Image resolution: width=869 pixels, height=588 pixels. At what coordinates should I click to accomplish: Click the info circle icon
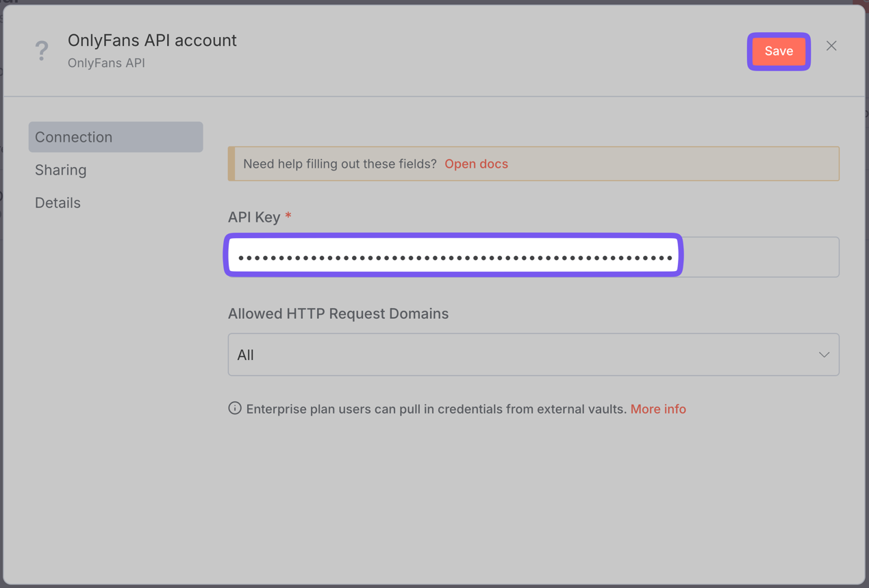point(235,409)
